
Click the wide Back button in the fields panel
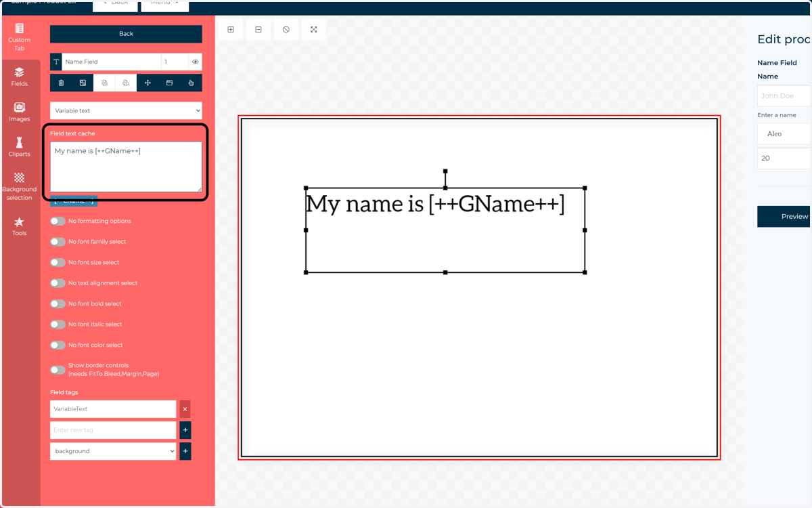coord(126,34)
